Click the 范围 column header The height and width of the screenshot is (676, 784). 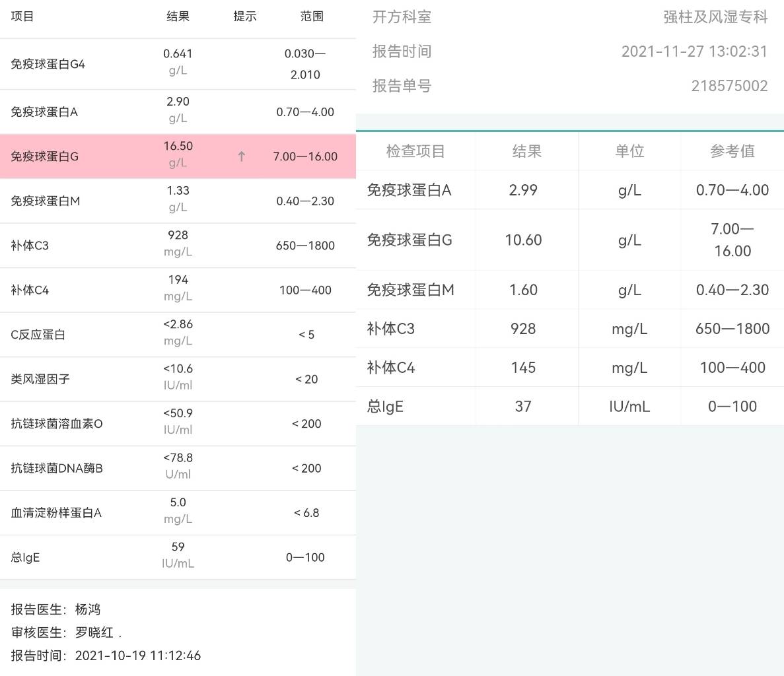[x=312, y=17]
